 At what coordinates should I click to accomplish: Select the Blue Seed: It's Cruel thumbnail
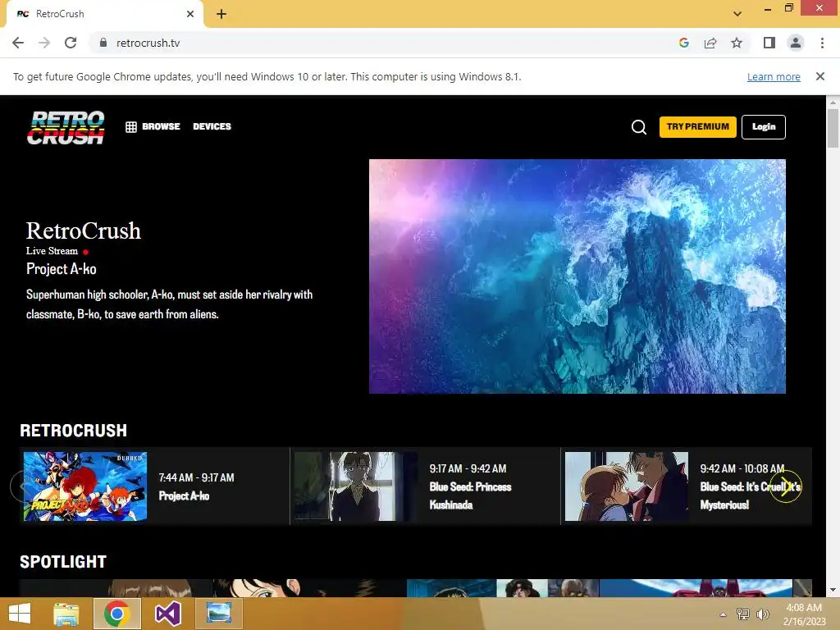coord(626,486)
